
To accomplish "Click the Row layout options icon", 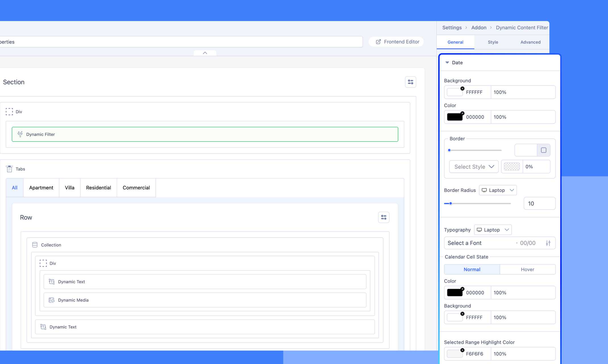I will pos(384,217).
